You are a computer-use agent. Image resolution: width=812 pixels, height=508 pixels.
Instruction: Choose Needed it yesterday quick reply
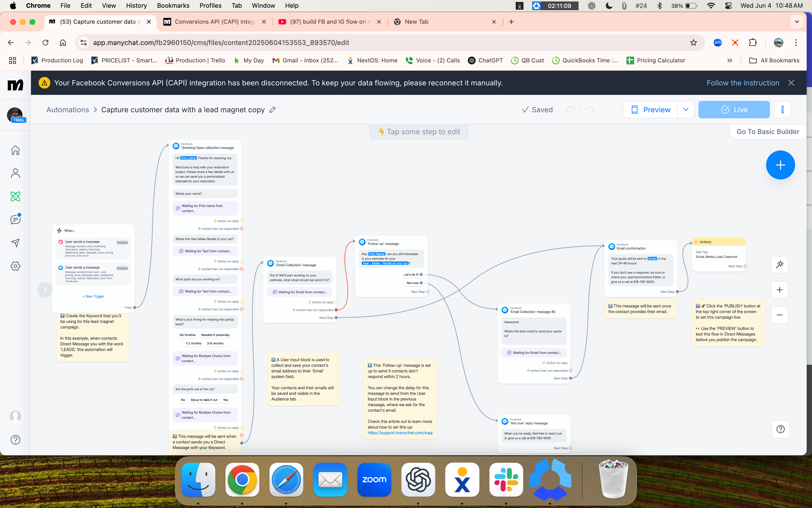click(215, 335)
